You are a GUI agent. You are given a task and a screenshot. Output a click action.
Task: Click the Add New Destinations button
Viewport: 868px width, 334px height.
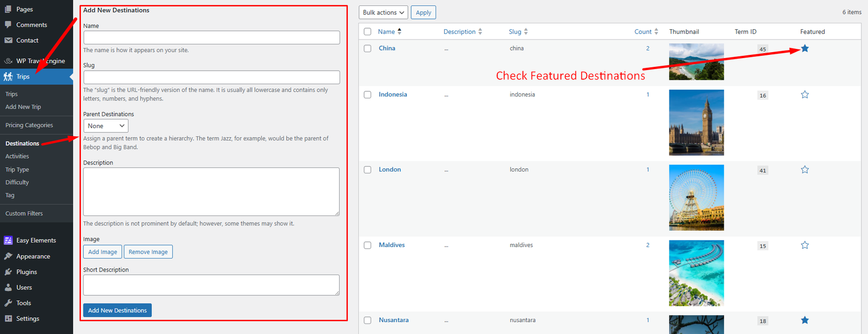click(x=117, y=311)
